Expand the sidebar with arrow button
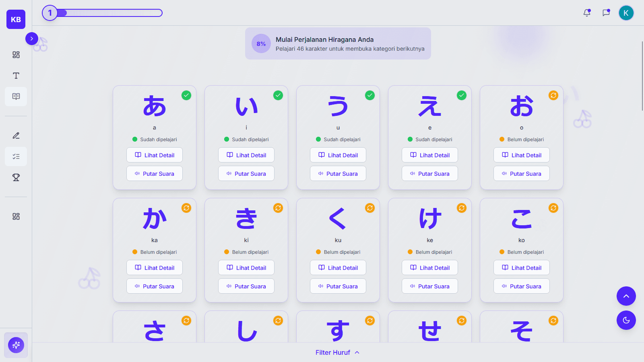644x362 pixels. point(32,39)
